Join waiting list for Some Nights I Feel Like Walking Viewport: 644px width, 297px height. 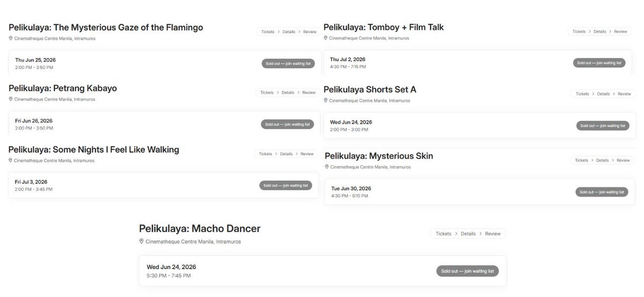[286, 185]
